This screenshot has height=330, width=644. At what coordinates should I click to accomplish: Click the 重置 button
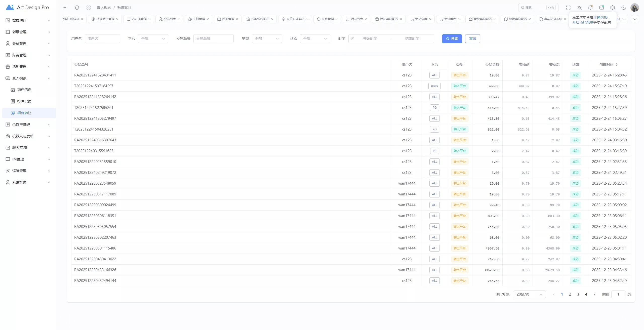click(x=472, y=39)
